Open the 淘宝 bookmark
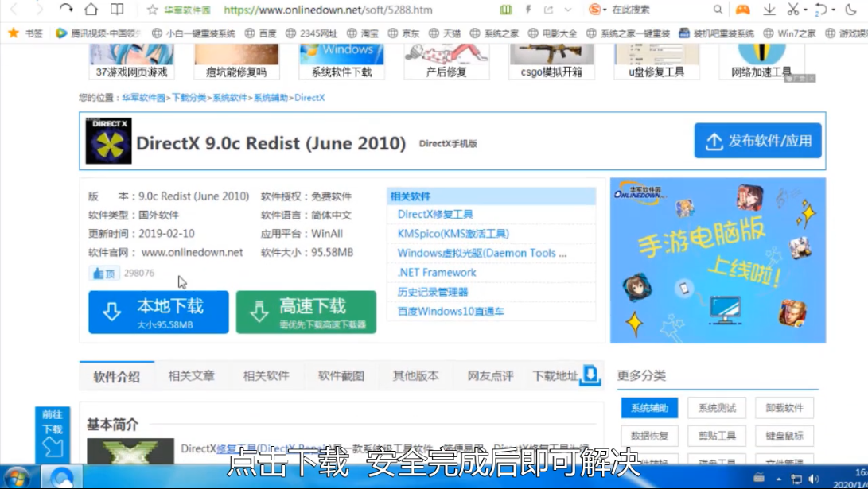868x489 pixels. tap(363, 33)
